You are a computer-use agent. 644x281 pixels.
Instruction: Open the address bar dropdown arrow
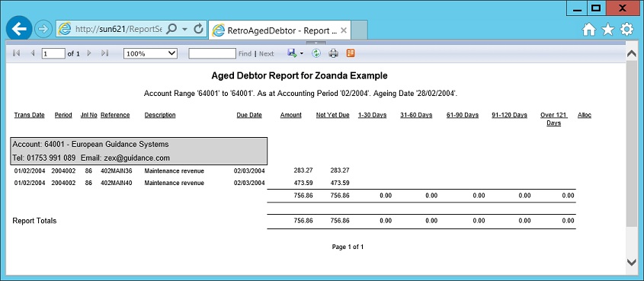click(185, 29)
